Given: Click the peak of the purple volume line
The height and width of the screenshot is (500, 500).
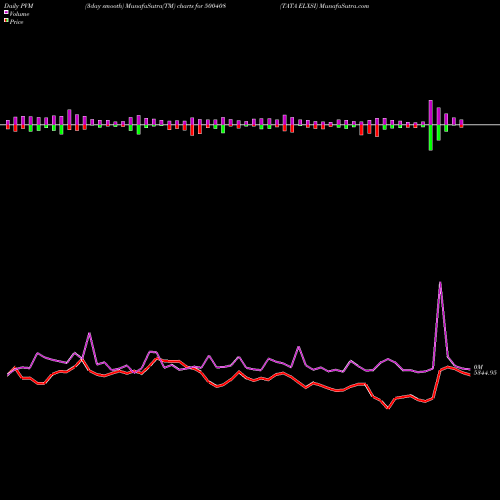Looking at the screenshot, I should 440,283.
